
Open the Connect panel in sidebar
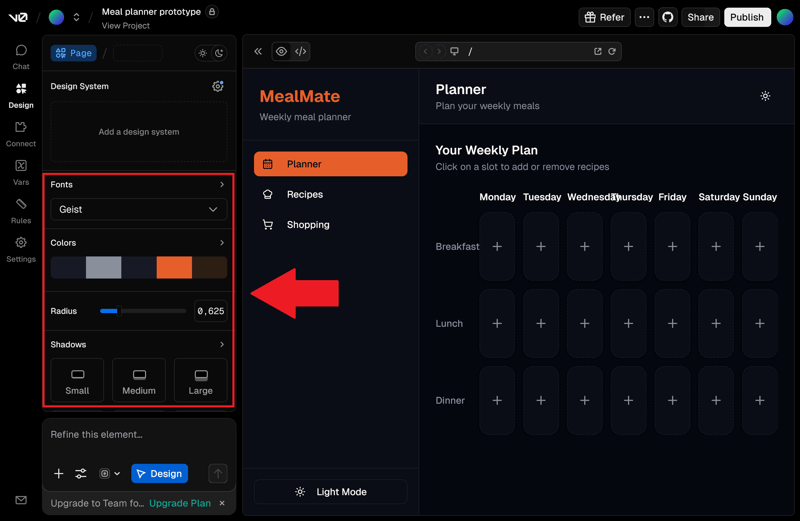[x=21, y=134]
